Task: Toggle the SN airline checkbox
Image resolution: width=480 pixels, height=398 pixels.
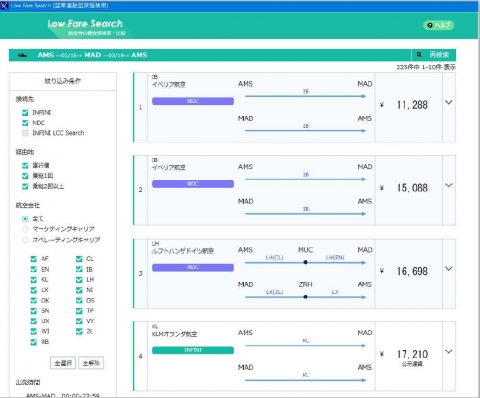Action: pos(34,311)
